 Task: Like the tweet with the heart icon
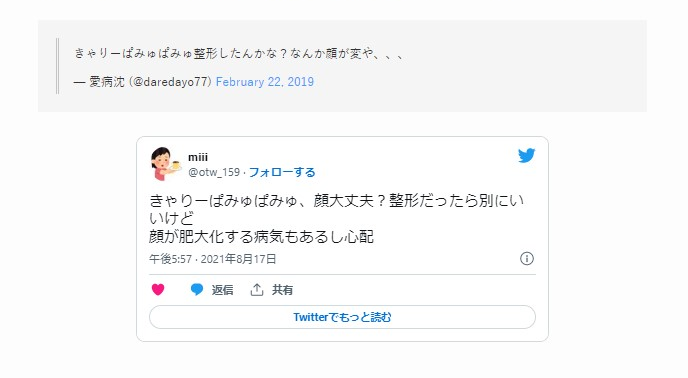pyautogui.click(x=158, y=290)
